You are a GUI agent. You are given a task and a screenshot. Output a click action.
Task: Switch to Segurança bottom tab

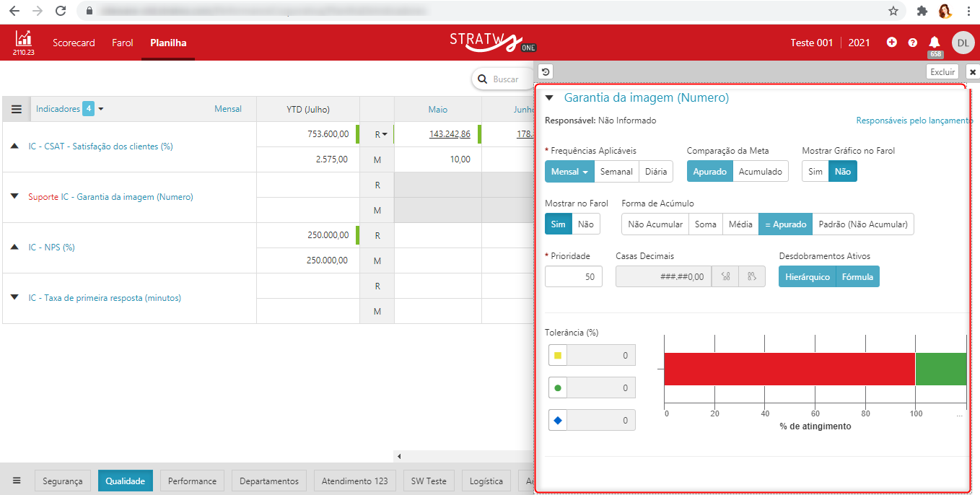point(63,481)
